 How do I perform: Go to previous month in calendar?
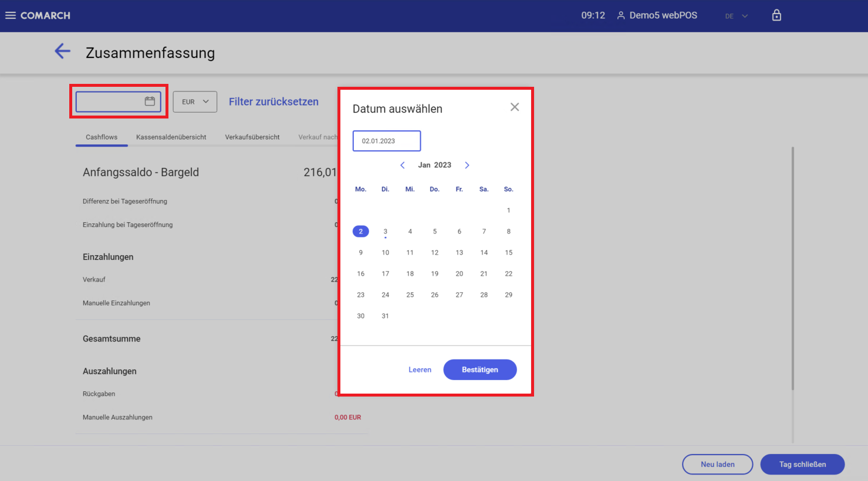[x=403, y=165]
